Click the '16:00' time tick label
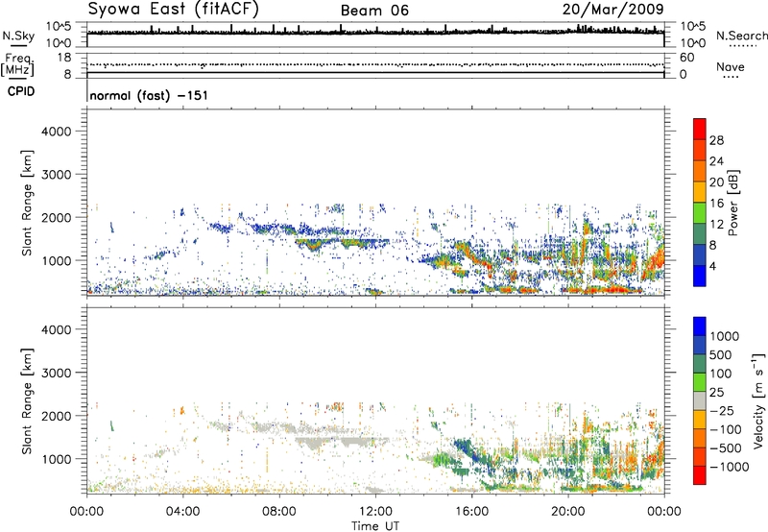This screenshot has height=532, width=768. click(x=471, y=512)
